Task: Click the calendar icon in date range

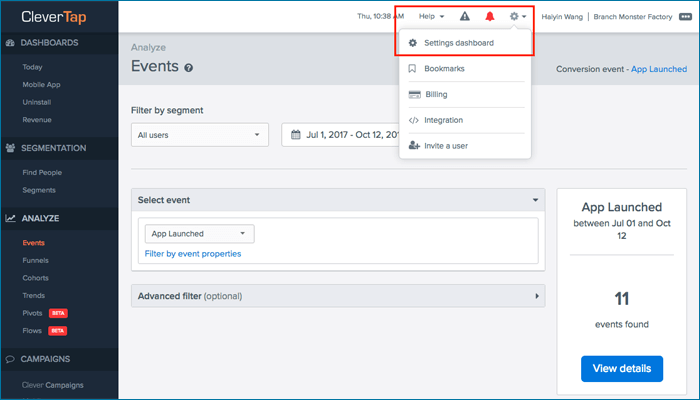Action: point(296,135)
